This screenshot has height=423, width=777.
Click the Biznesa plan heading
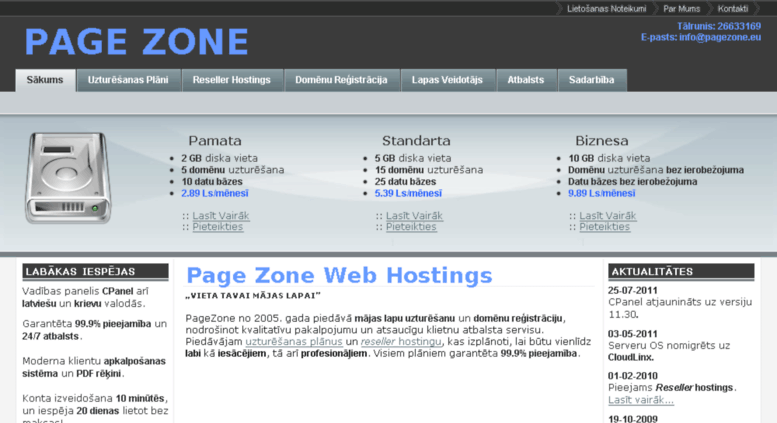pyautogui.click(x=602, y=141)
